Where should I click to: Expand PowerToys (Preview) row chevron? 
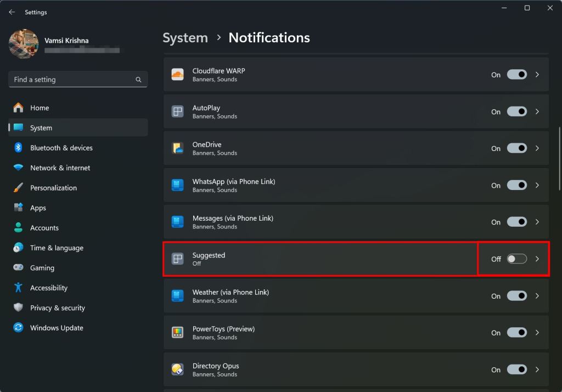click(537, 333)
